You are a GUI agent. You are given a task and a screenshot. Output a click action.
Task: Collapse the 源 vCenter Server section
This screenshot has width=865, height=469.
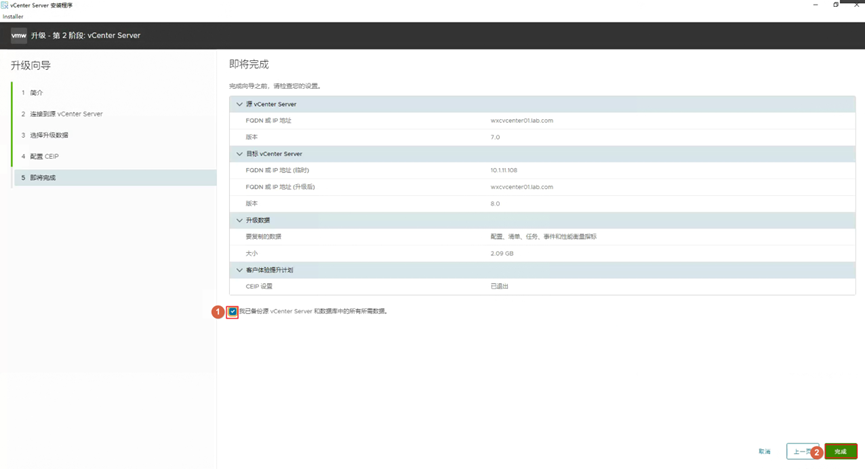click(239, 104)
